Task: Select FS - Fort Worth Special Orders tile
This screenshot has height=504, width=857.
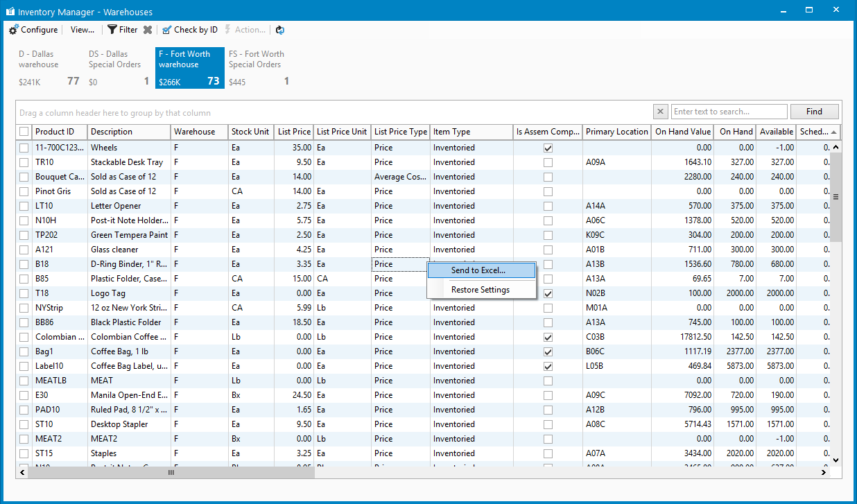Action: click(259, 68)
